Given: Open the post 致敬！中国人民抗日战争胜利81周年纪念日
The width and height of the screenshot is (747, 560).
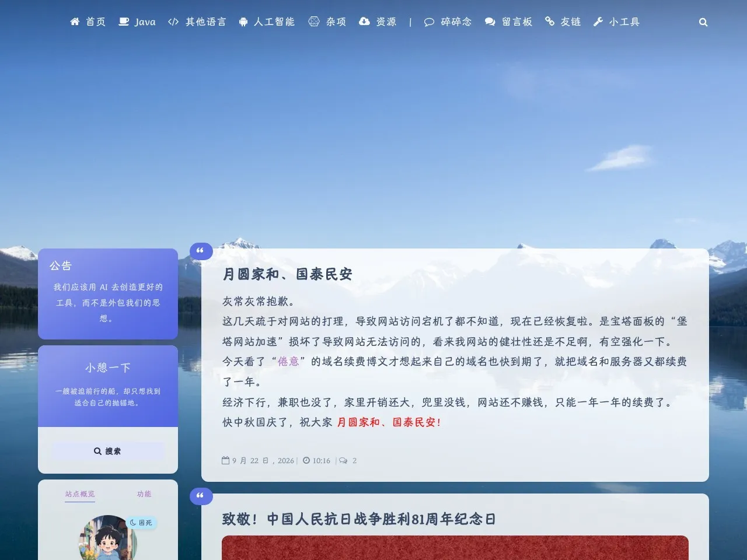Looking at the screenshot, I should click(359, 519).
